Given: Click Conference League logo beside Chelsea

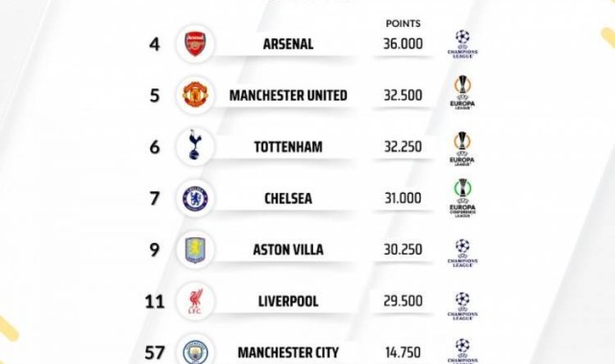Looking at the screenshot, I should [462, 198].
